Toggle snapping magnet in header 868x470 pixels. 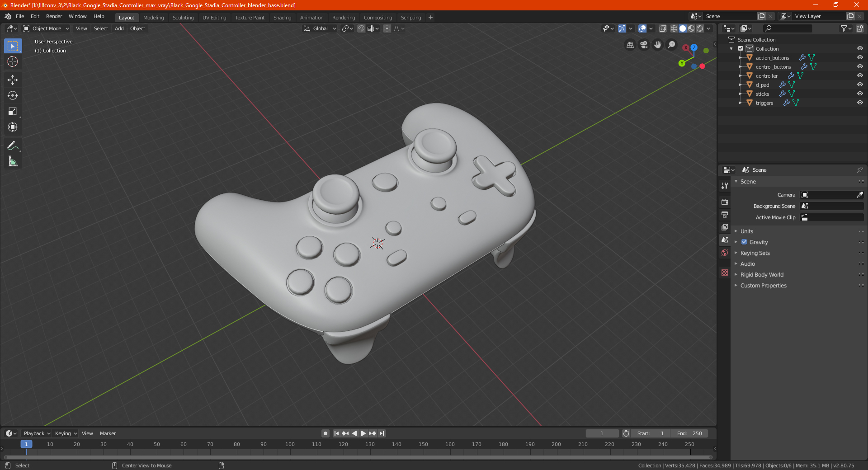tap(361, 28)
